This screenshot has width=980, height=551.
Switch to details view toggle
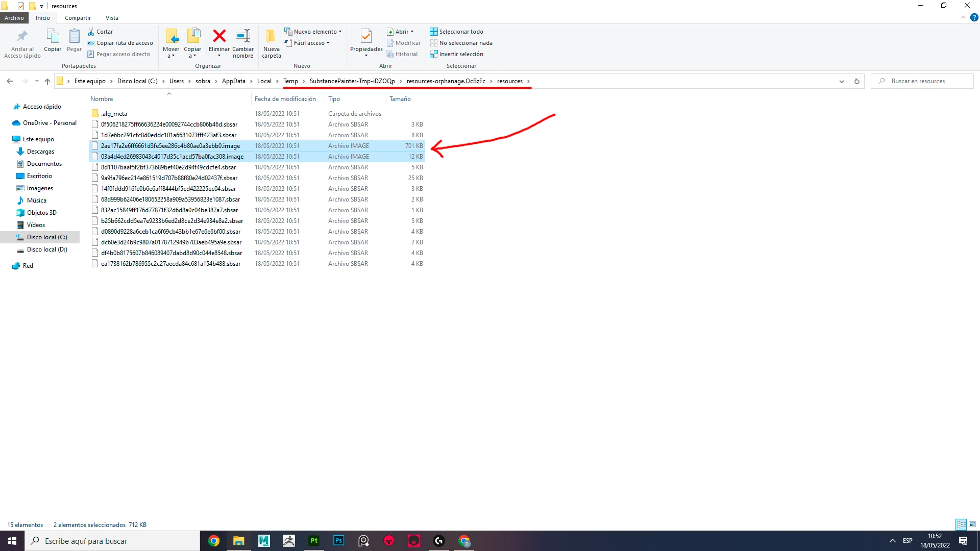click(x=961, y=524)
